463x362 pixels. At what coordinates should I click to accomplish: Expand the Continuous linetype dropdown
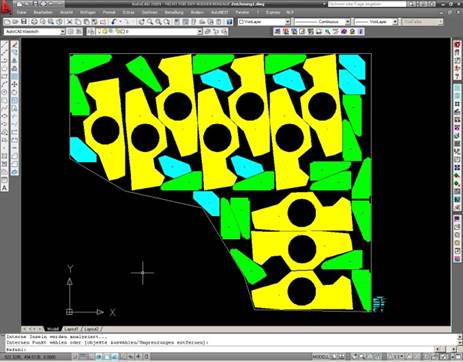(x=348, y=22)
